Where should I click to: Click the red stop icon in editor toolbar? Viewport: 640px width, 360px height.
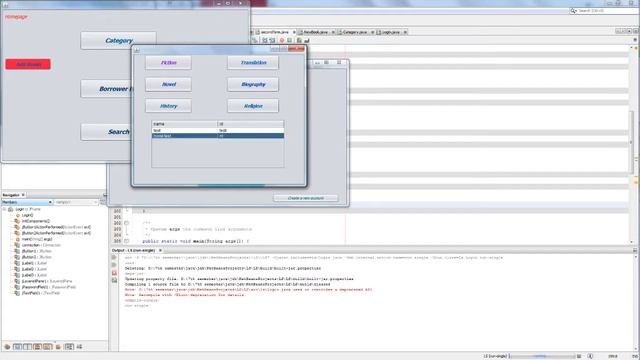[x=282, y=40]
